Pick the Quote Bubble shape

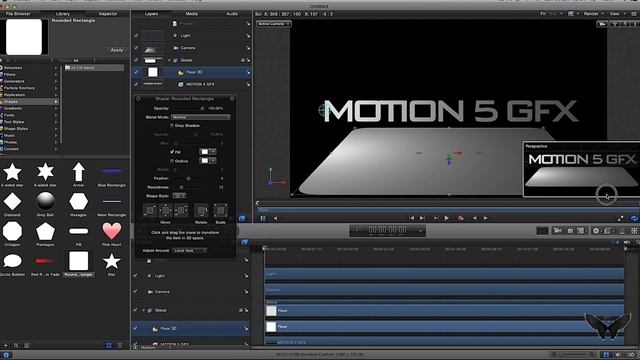[x=12, y=261]
